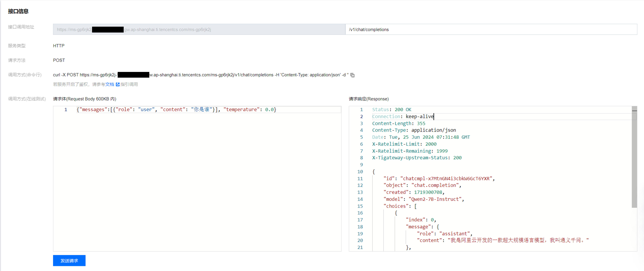Screen dimensions: 644x271
Task: Click the "choices" array line in response
Action: click(x=400, y=206)
